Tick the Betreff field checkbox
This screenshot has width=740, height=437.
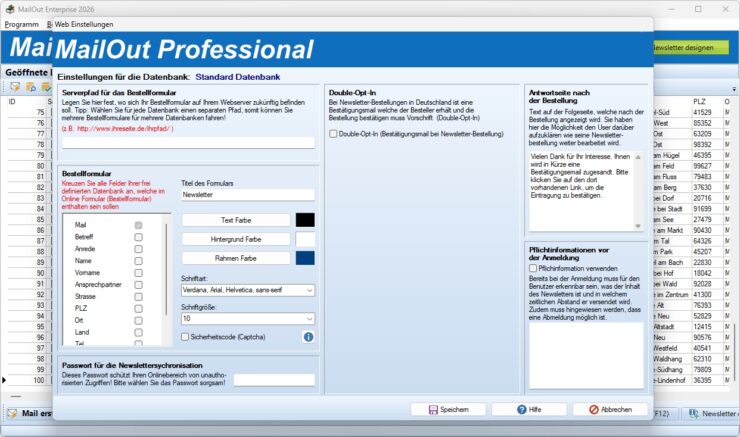click(138, 237)
